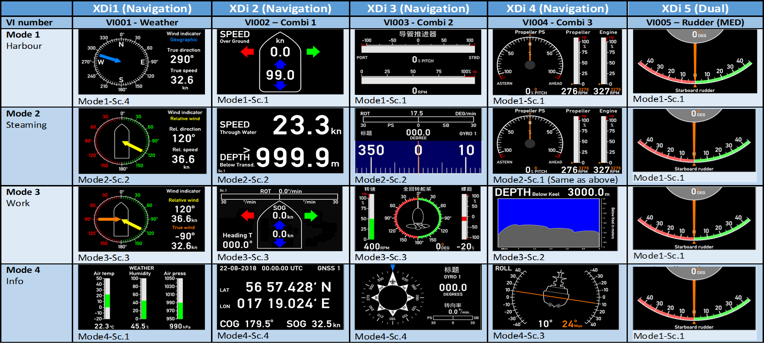Open the Depth Below Keel chart thumbnail

point(556,218)
